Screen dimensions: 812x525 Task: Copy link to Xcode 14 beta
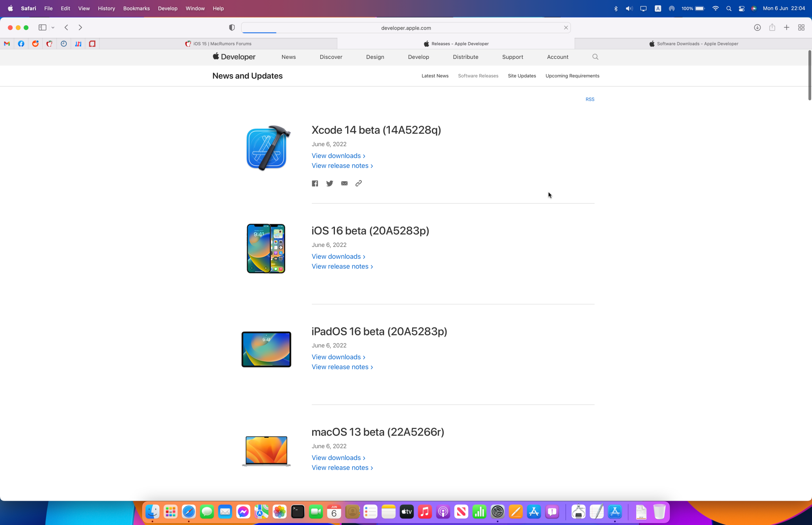358,184
